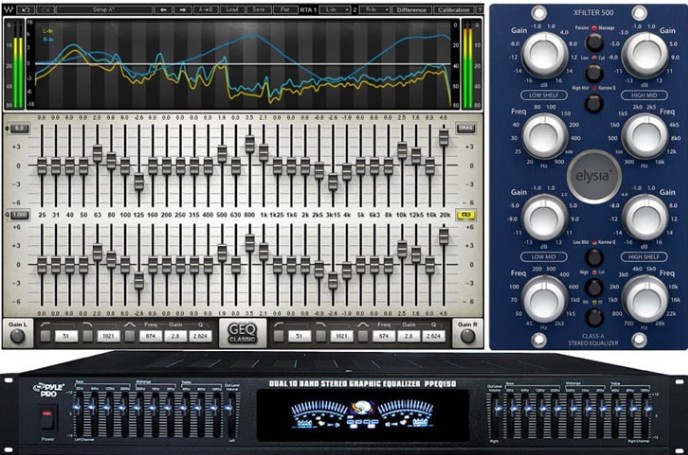Toggle right channel high-pass filter button
This screenshot has width=688, height=455.
tap(279, 336)
